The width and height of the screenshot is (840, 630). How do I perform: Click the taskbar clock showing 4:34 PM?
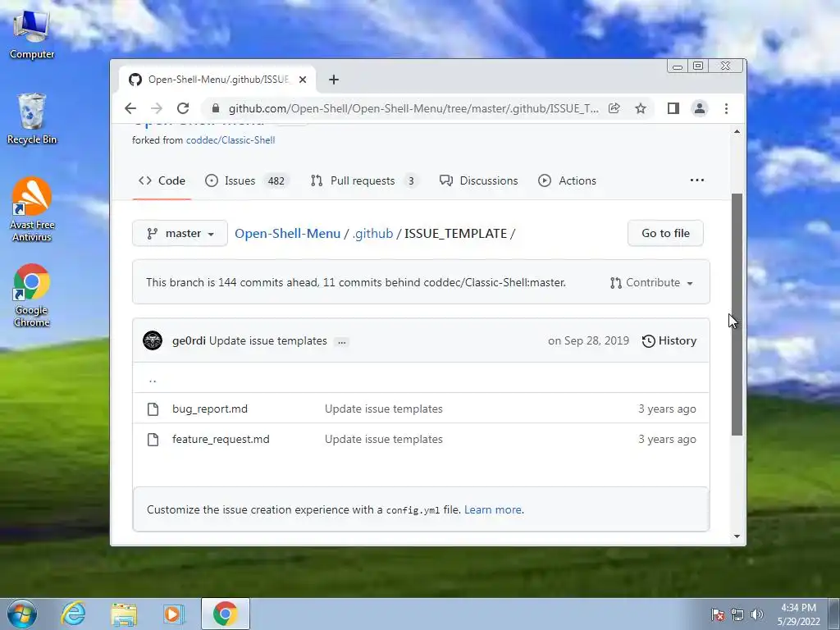[798, 614]
